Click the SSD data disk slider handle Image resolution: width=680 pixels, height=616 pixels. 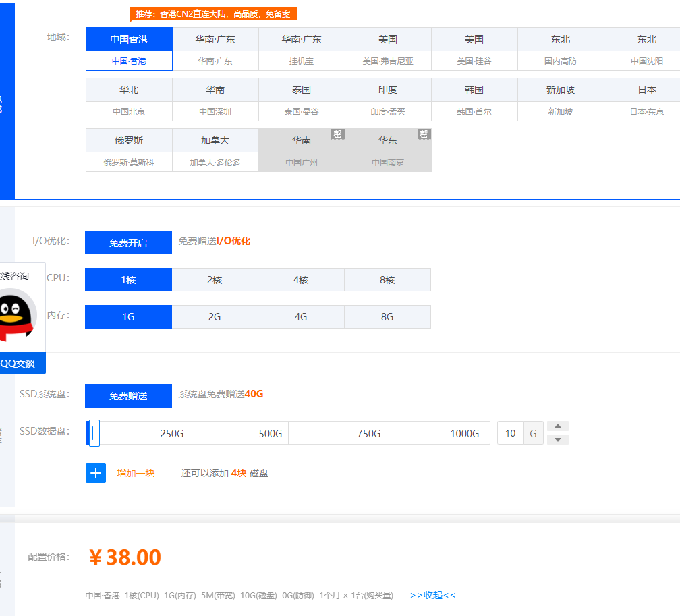[94, 433]
